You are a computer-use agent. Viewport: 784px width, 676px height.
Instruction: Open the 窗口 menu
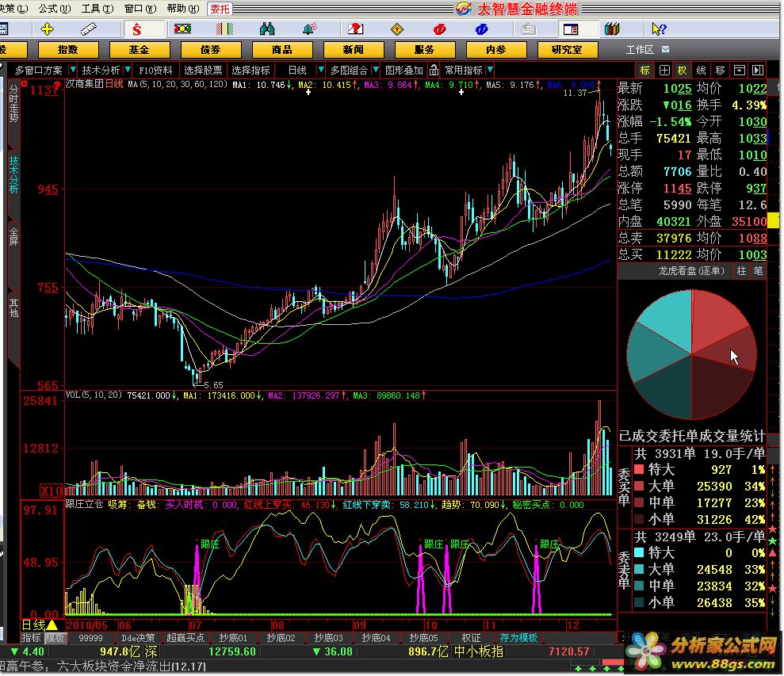pos(140,9)
